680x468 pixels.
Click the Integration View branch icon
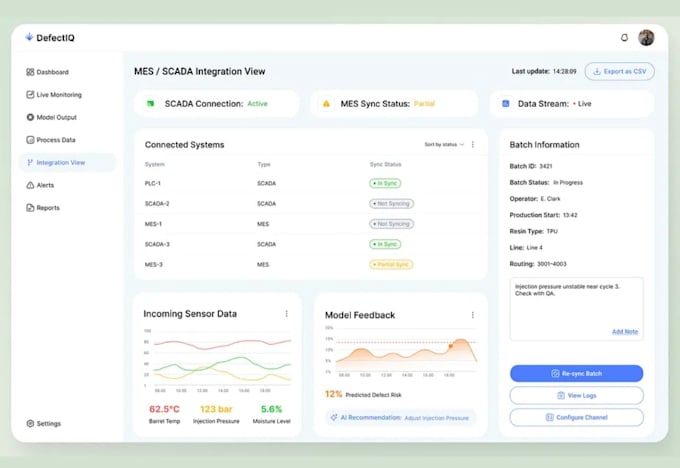(x=30, y=163)
